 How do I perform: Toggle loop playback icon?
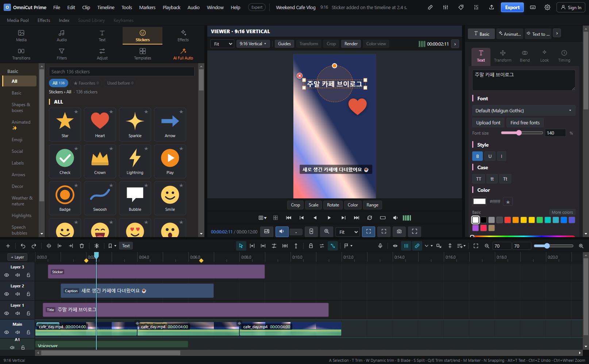click(x=370, y=218)
